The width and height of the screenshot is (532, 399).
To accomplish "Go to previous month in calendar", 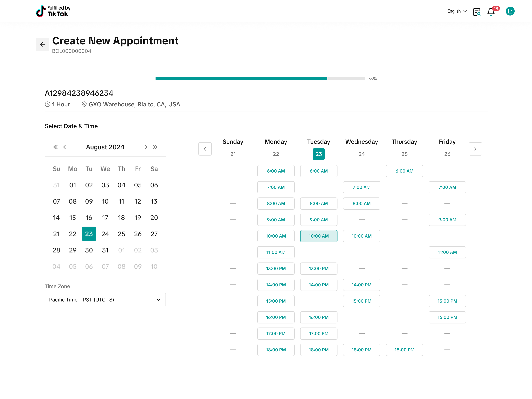I will pyautogui.click(x=64, y=147).
